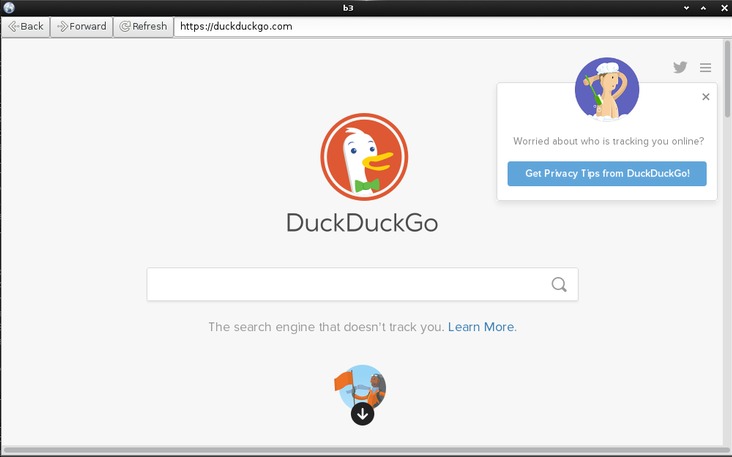The height and width of the screenshot is (457, 732).
Task: Open the Learn More link
Action: (482, 327)
